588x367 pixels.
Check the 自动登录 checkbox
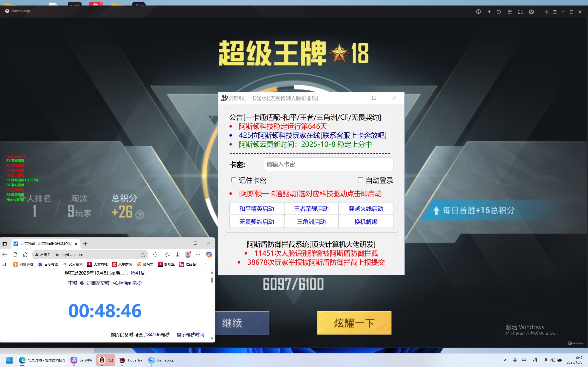(x=360, y=180)
